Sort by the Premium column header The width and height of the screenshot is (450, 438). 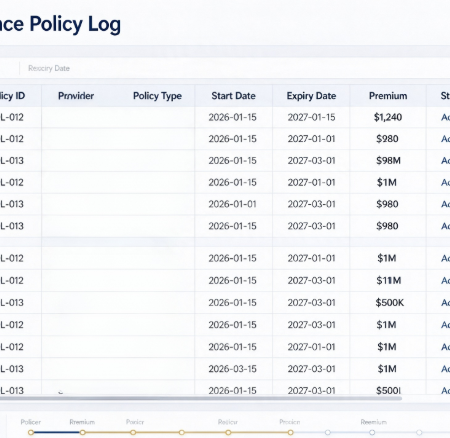tap(388, 96)
